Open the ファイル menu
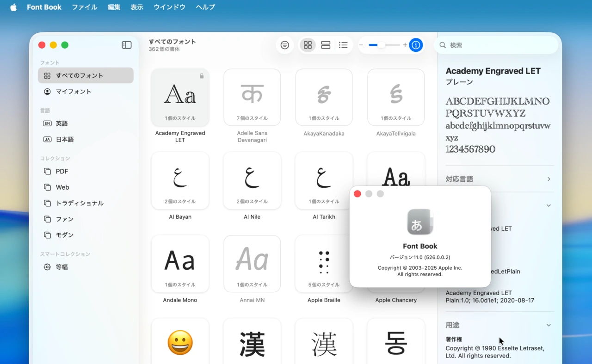 click(x=84, y=7)
